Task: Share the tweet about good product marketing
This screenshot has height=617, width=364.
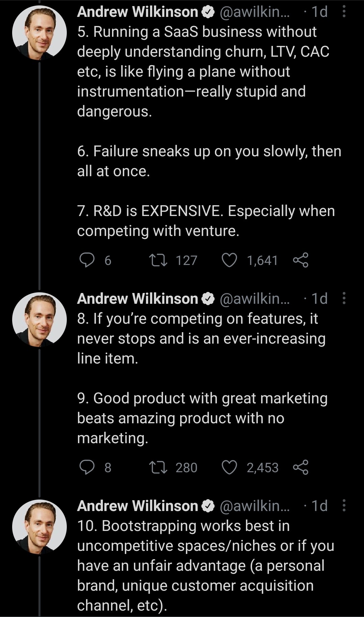Action: pos(301,467)
